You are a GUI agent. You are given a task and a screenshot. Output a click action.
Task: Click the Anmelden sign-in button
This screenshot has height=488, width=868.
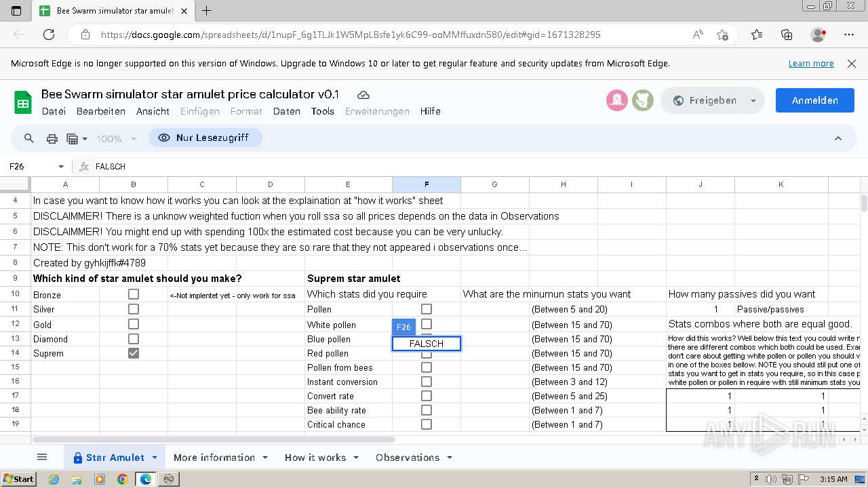pyautogui.click(x=814, y=100)
